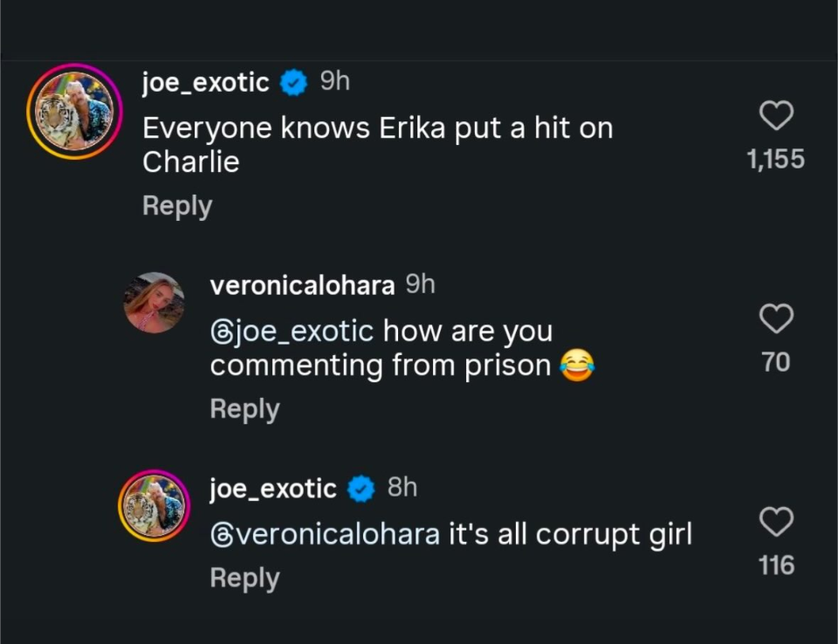The height and width of the screenshot is (644, 838).
Task: Click the verified badge on the top comment
Action: tap(293, 83)
